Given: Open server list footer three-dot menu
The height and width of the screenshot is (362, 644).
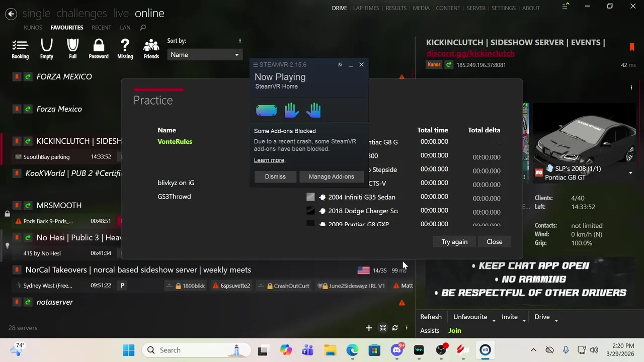Looking at the screenshot, I should 407,328.
